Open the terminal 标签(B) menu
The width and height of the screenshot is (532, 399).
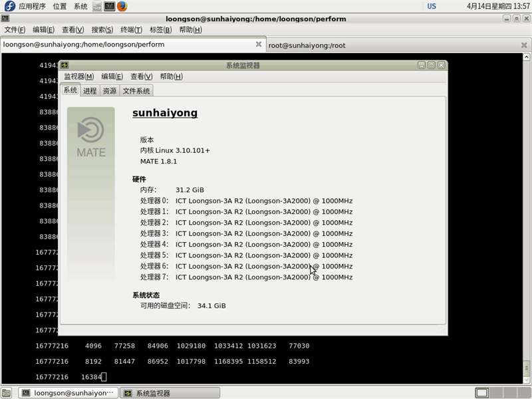[x=161, y=30]
